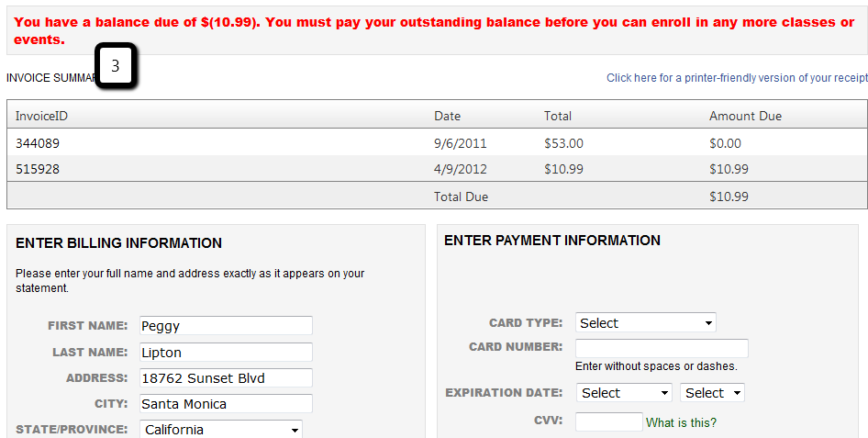This screenshot has width=868, height=438.
Task: Click the "What is this?" CVV link
Action: pyautogui.click(x=681, y=422)
